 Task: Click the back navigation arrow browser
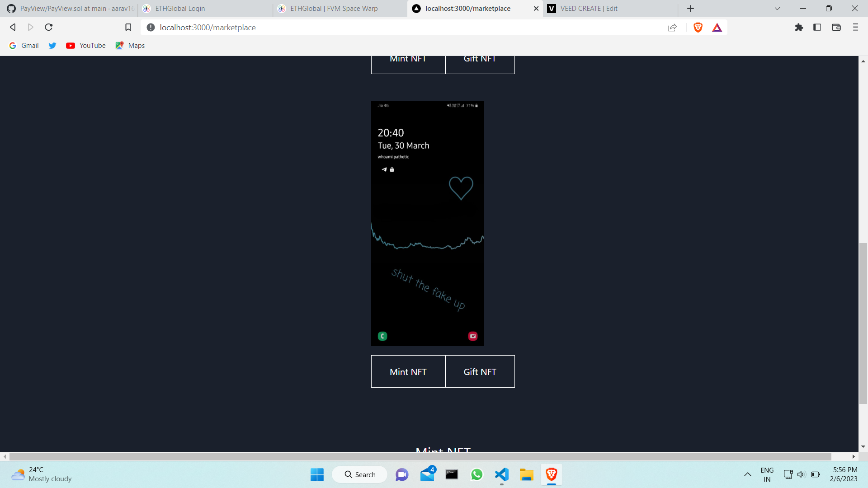tap(12, 27)
